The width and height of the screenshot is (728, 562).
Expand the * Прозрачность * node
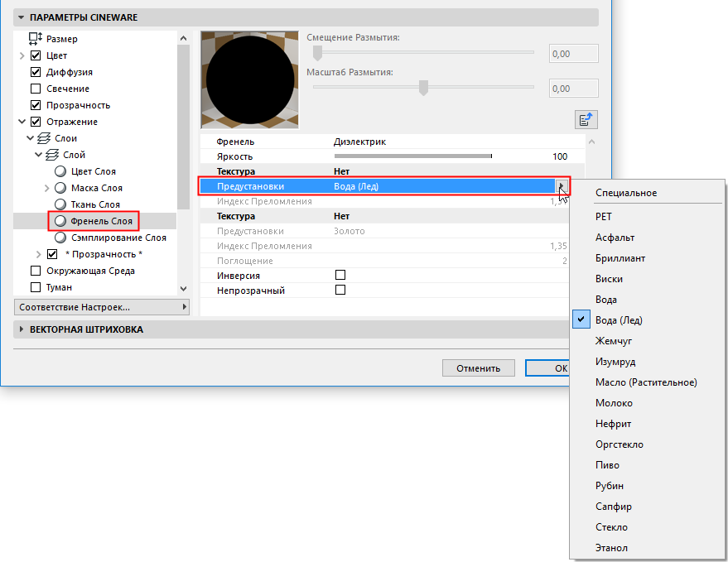pyautogui.click(x=39, y=254)
